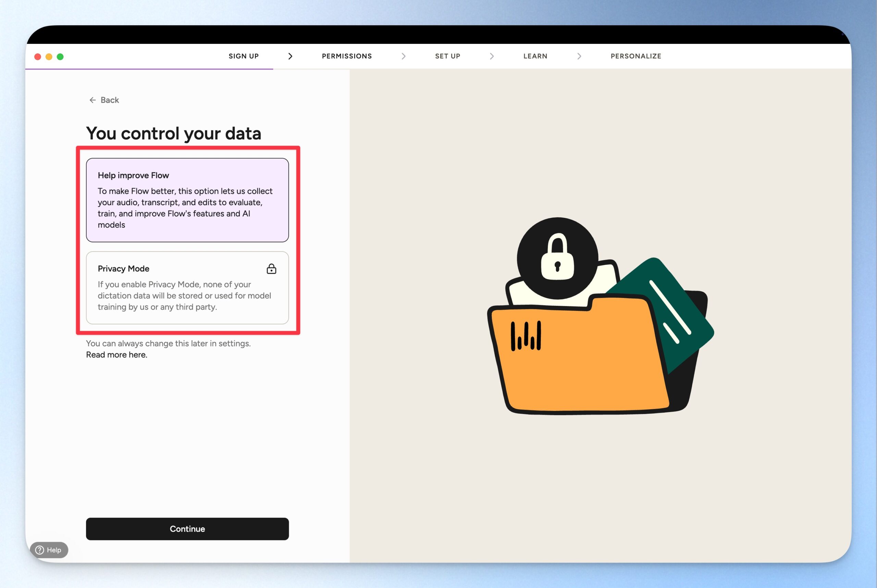
Task: Open the Read more here link
Action: 116,355
